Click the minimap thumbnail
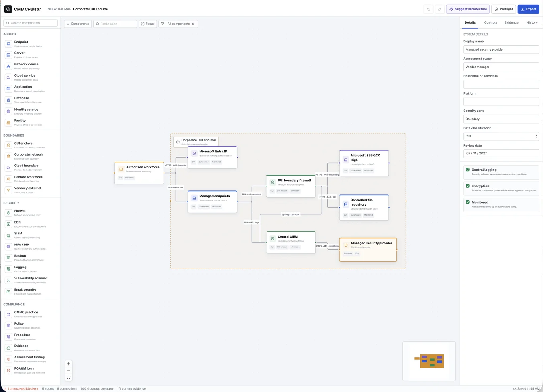This screenshot has height=392, width=543. tap(429, 361)
